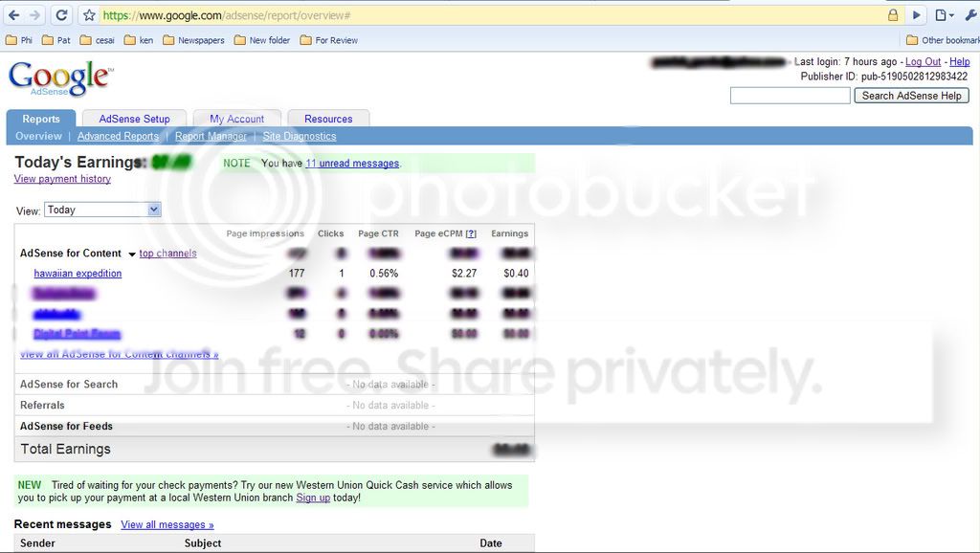Click the address bar URL
The height and width of the screenshot is (553, 980).
click(226, 15)
